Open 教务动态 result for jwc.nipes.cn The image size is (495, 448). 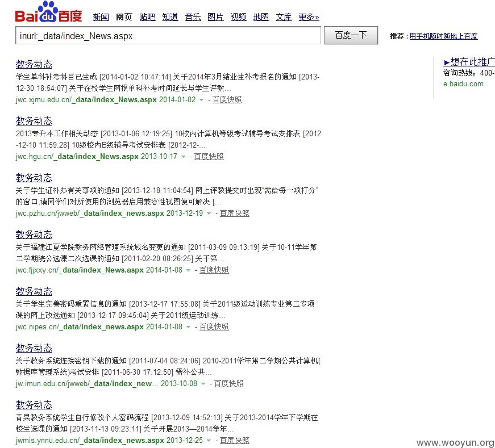34,291
